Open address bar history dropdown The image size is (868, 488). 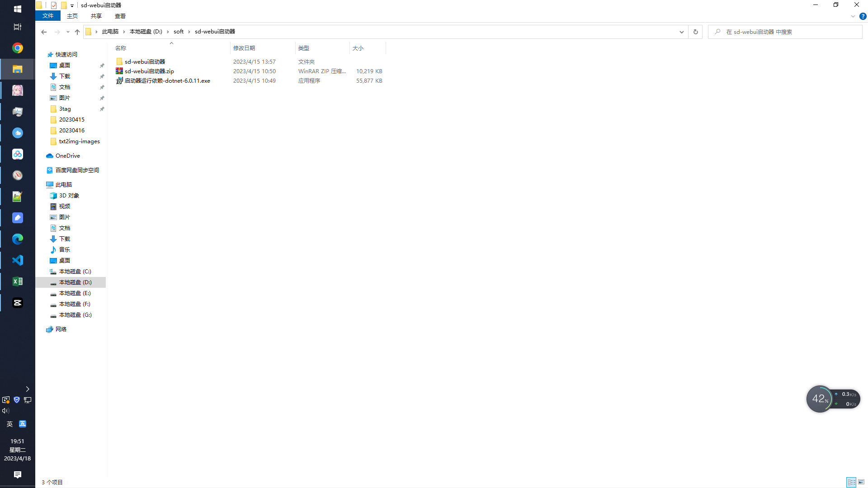681,32
